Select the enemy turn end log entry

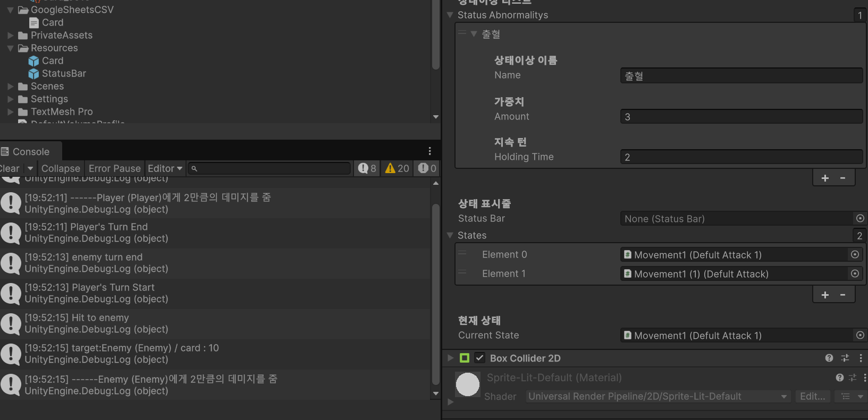coord(215,263)
